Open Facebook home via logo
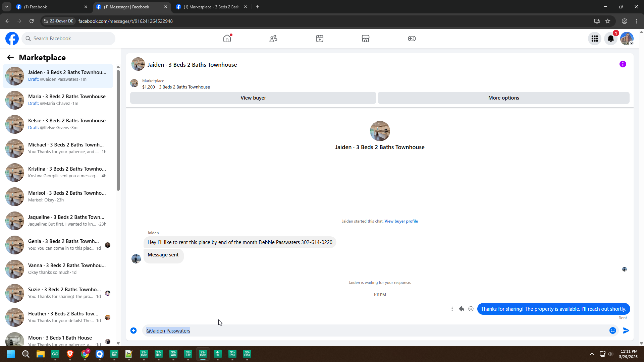 [12, 39]
